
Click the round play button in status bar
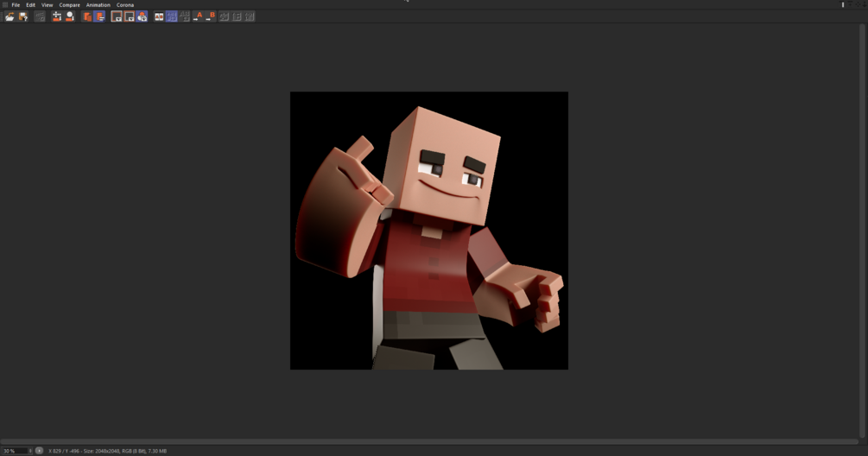coord(40,451)
